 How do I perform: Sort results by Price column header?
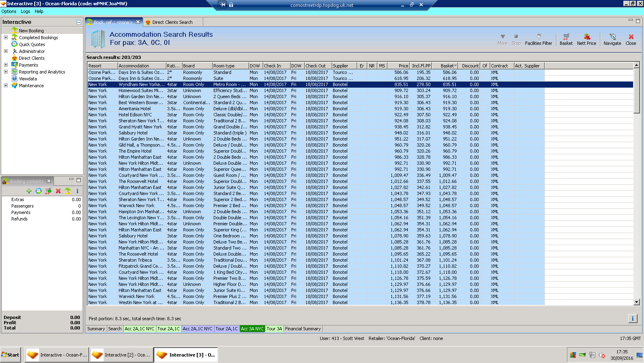(399, 66)
